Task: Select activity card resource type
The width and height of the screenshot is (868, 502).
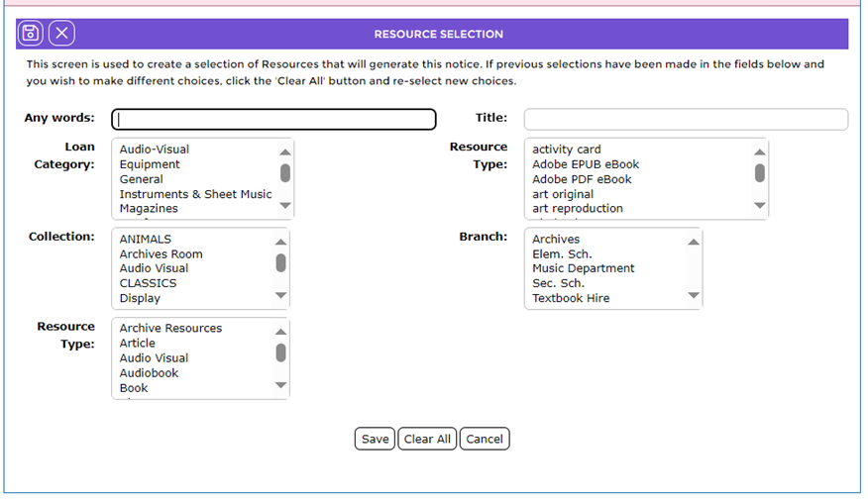Action: click(567, 150)
